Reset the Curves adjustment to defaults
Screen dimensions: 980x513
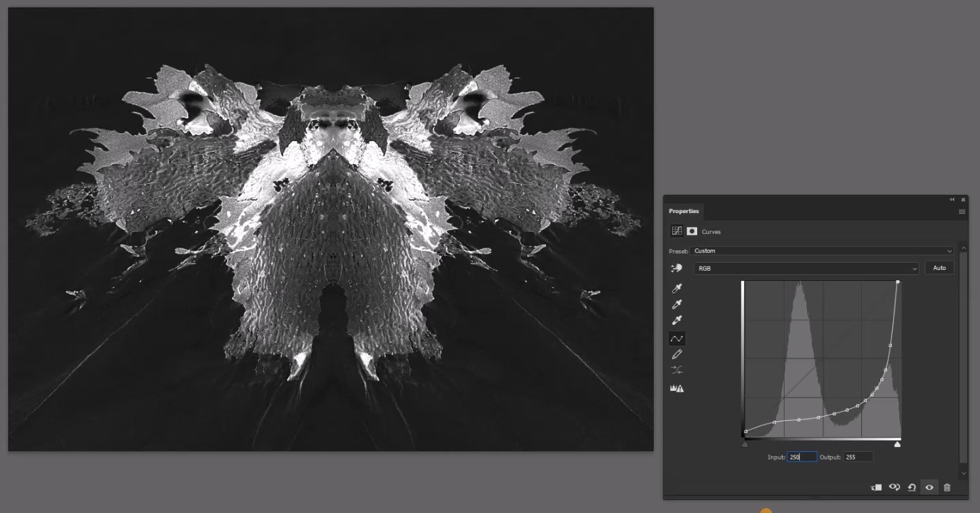point(912,487)
